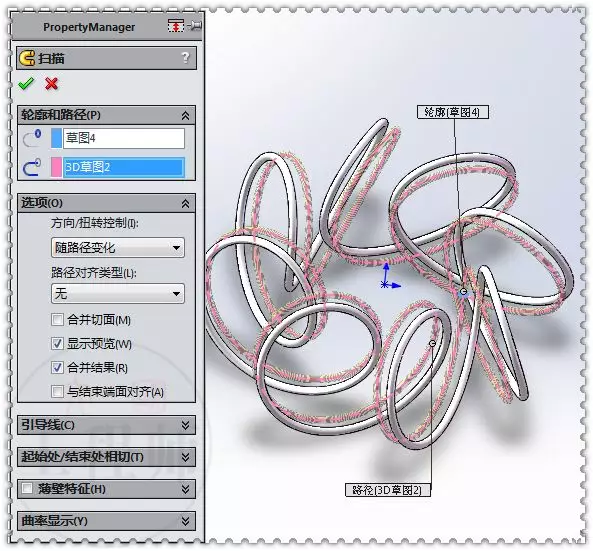
Task: Click the profile selection icon beside 草图4
Action: point(32,138)
